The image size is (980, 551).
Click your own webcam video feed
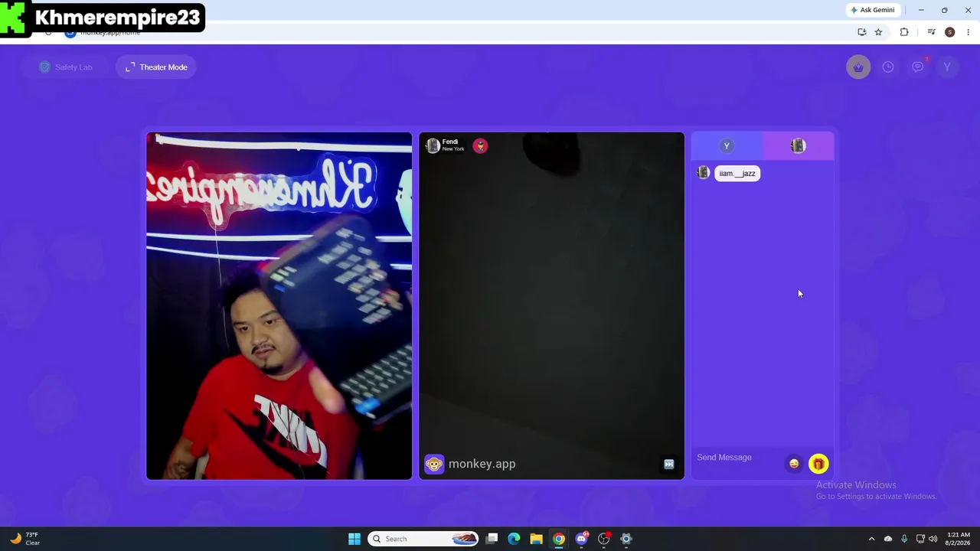tap(279, 306)
